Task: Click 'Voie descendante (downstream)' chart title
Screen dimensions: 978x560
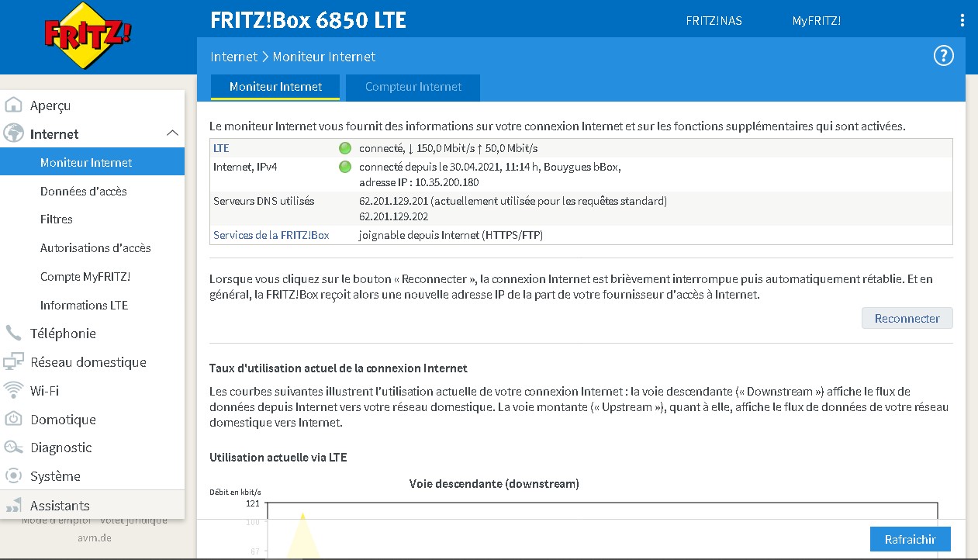Action: (494, 484)
